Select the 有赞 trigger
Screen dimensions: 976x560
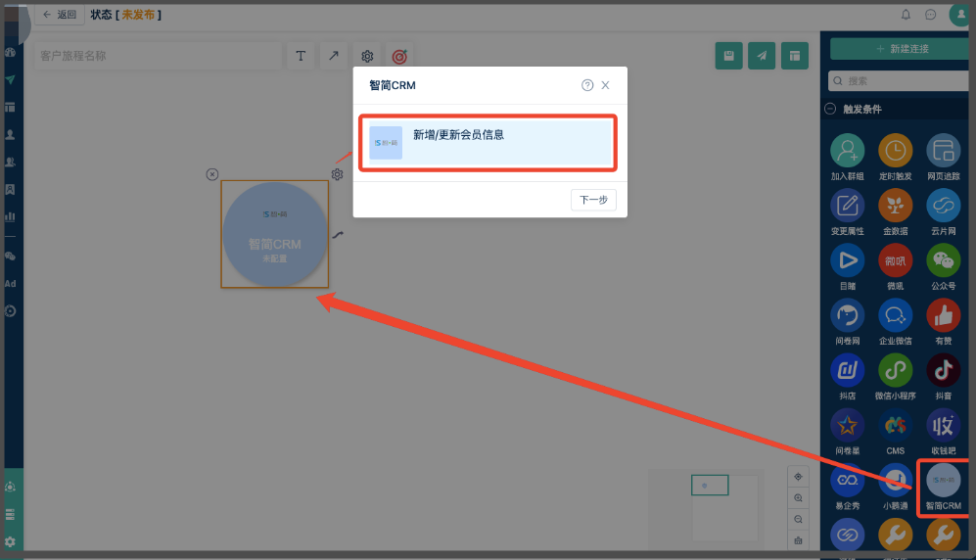[943, 322]
